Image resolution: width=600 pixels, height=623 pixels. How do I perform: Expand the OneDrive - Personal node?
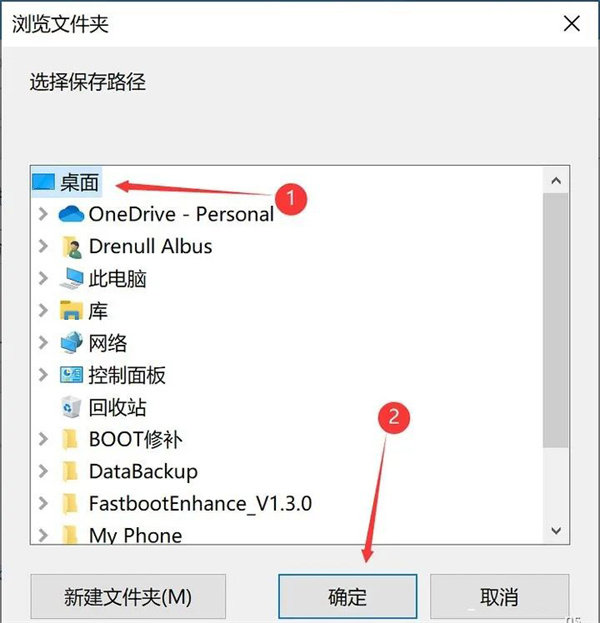(x=42, y=214)
